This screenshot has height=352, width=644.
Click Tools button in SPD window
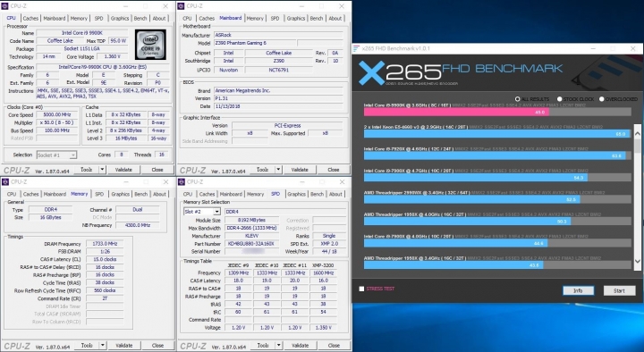click(x=263, y=346)
